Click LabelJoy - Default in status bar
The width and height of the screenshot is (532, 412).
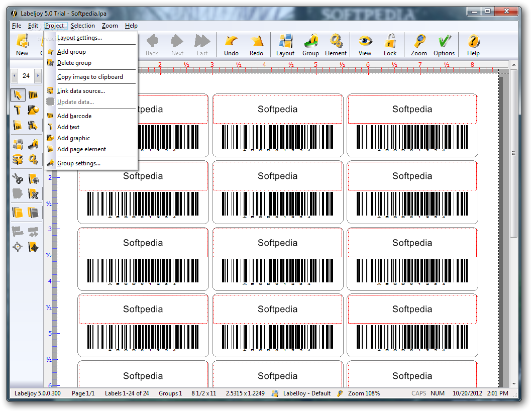(307, 393)
